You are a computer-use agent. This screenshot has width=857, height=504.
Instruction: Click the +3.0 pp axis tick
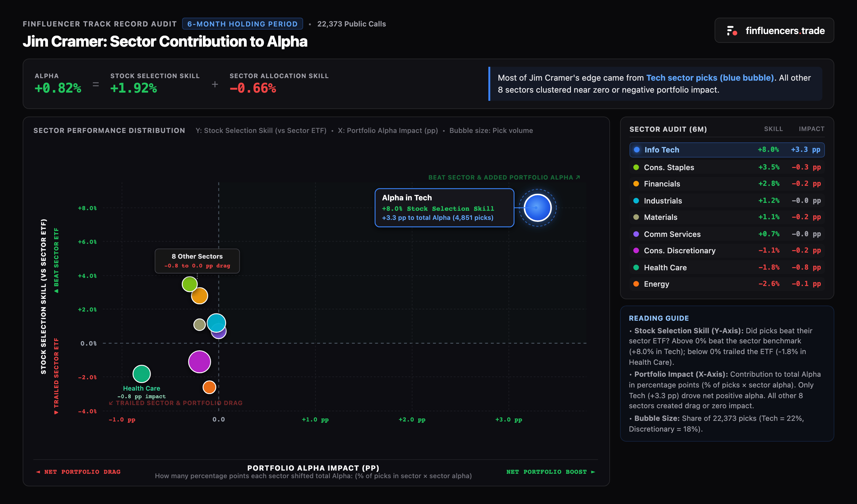[509, 419]
